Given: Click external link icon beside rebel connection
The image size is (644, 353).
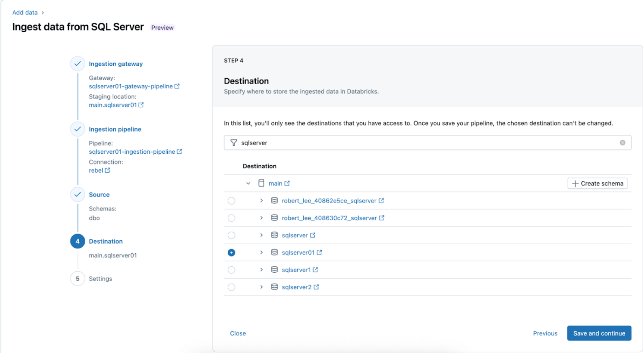Looking at the screenshot, I should [x=107, y=170].
